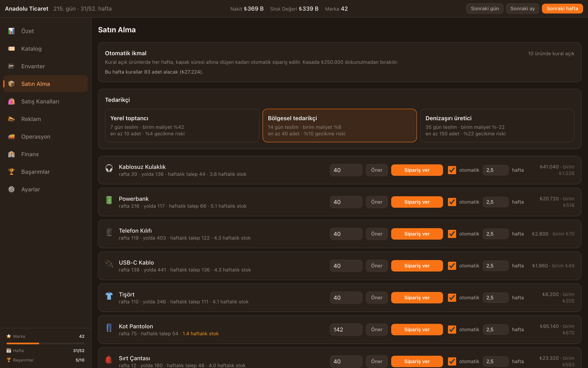This screenshot has width=588, height=368.
Task: Click the Satış Kanalları shopping bags icon
Action: (x=11, y=101)
